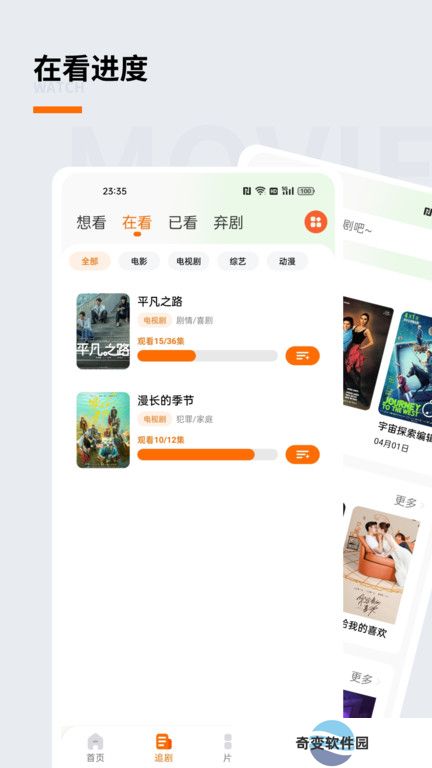Open the 漫长的季节 poster thumbnail
Screen dimensions: 432x768
click(x=103, y=430)
